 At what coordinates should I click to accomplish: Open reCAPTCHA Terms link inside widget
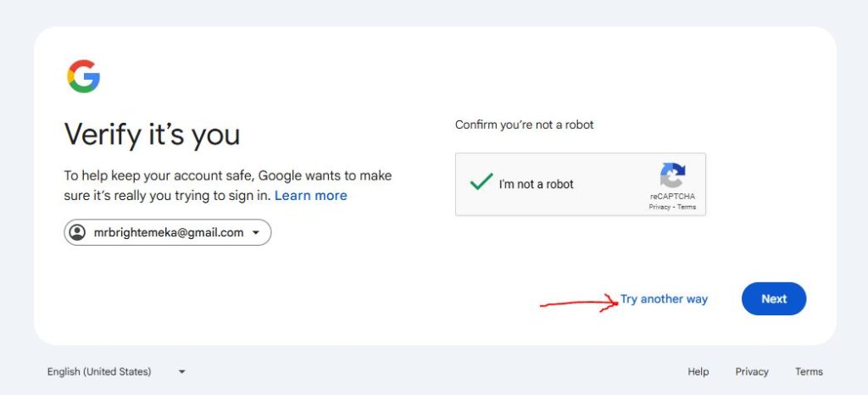(x=687, y=207)
